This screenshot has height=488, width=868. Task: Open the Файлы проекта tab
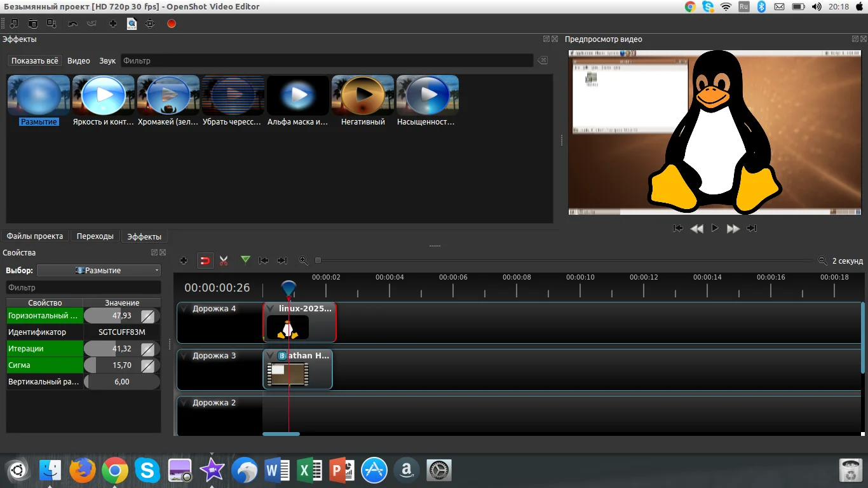click(x=35, y=236)
